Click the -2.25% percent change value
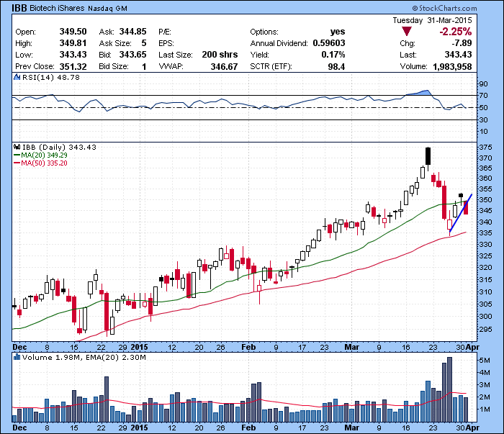This screenshot has height=434, width=504. point(456,32)
